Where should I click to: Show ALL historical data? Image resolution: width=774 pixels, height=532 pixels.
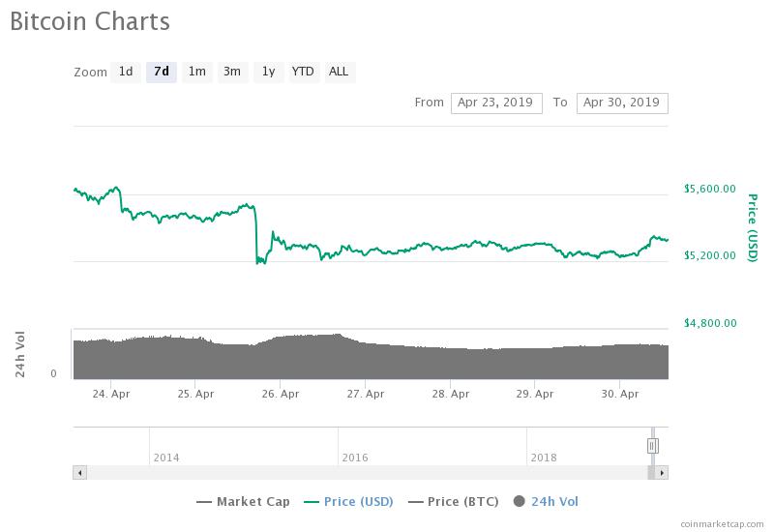(339, 72)
